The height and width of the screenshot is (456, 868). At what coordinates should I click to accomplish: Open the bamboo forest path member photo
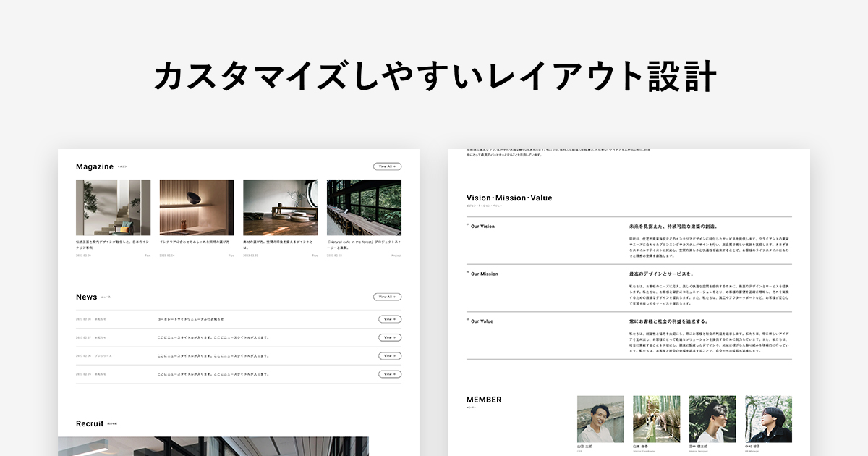pos(657,419)
